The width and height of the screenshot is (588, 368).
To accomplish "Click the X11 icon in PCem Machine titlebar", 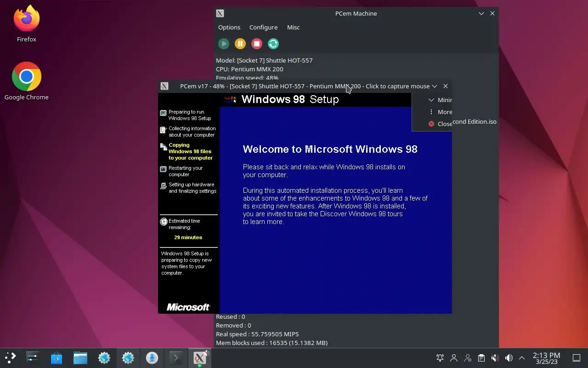I will click(220, 13).
